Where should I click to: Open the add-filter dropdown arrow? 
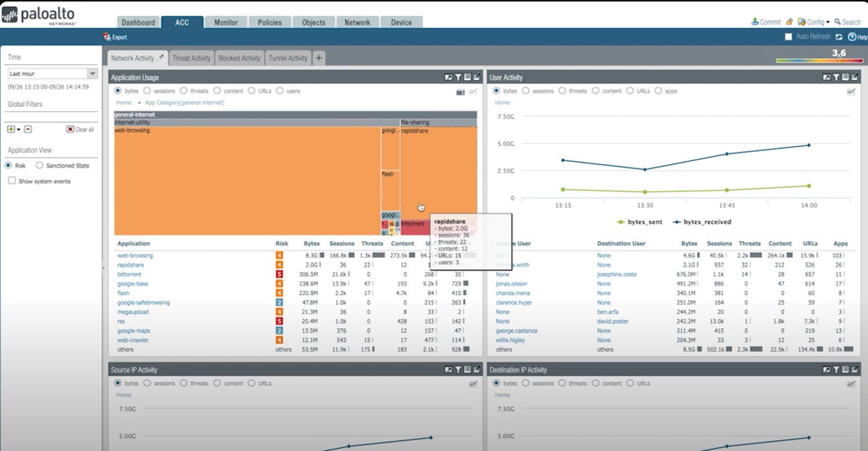(19, 129)
